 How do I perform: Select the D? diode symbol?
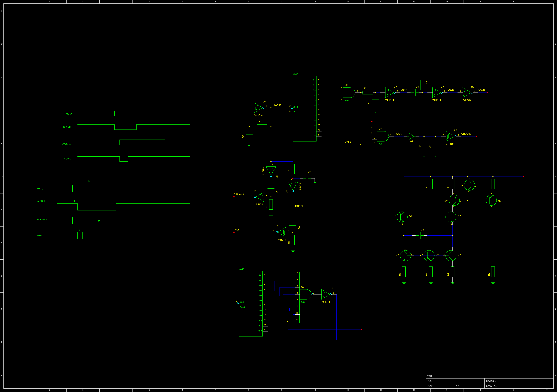411,136
